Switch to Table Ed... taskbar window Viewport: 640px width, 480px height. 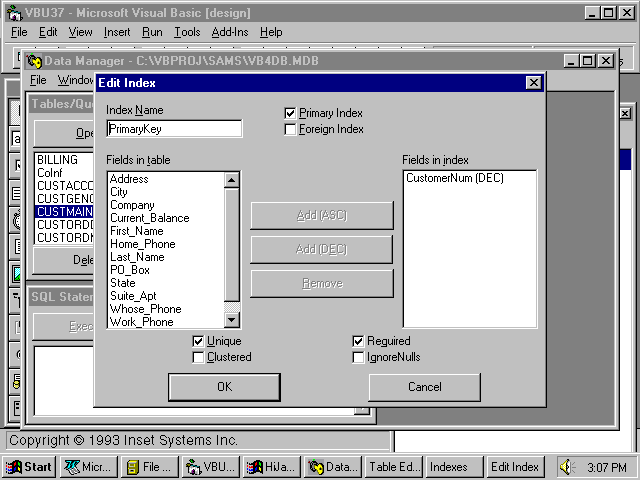(x=393, y=467)
